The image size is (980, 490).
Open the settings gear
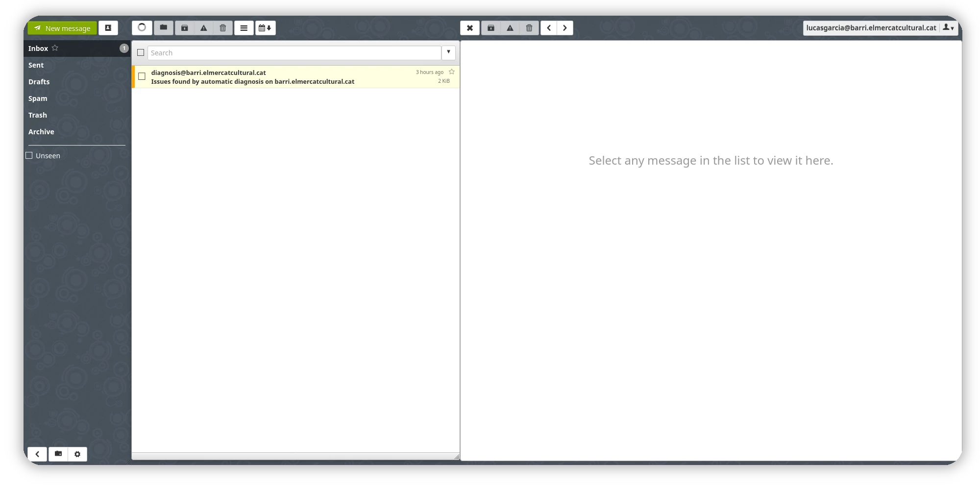[x=77, y=454]
